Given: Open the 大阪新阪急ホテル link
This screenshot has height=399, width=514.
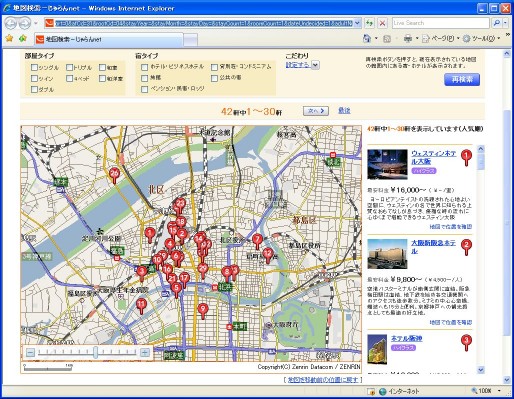Looking at the screenshot, I should pos(433,247).
